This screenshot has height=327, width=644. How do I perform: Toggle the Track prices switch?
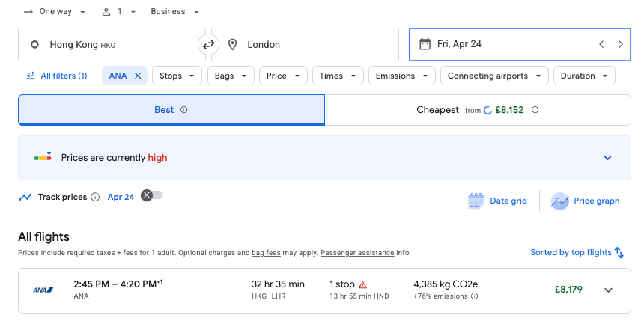152,195
